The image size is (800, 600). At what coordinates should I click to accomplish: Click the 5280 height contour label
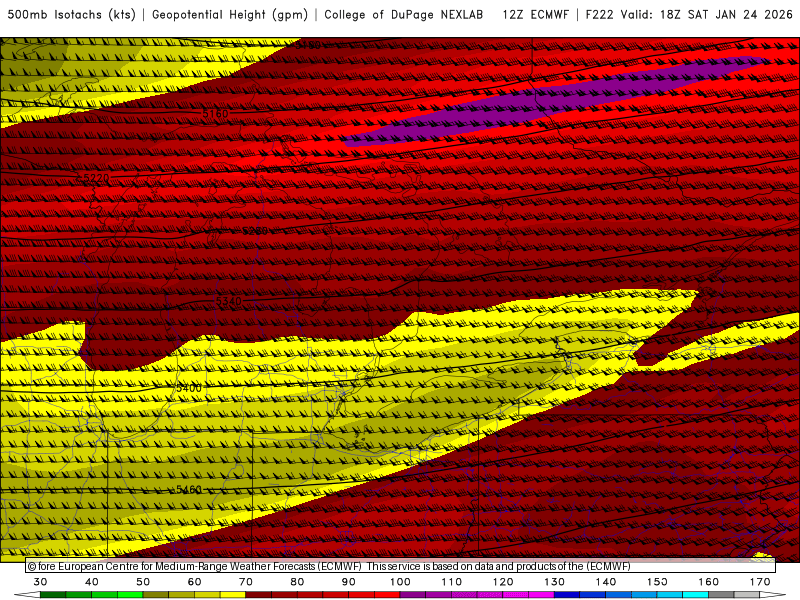coord(255,232)
